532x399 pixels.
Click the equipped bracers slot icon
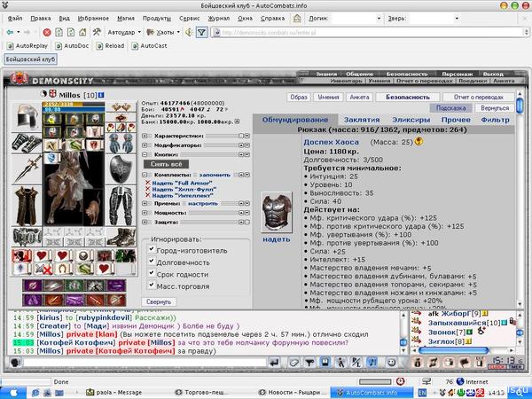[x=27, y=143]
